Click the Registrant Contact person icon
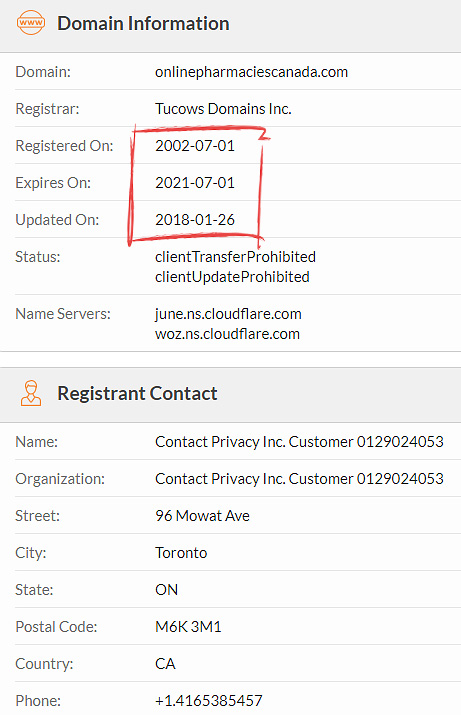Screen dimensions: 461x715 tap(31, 393)
